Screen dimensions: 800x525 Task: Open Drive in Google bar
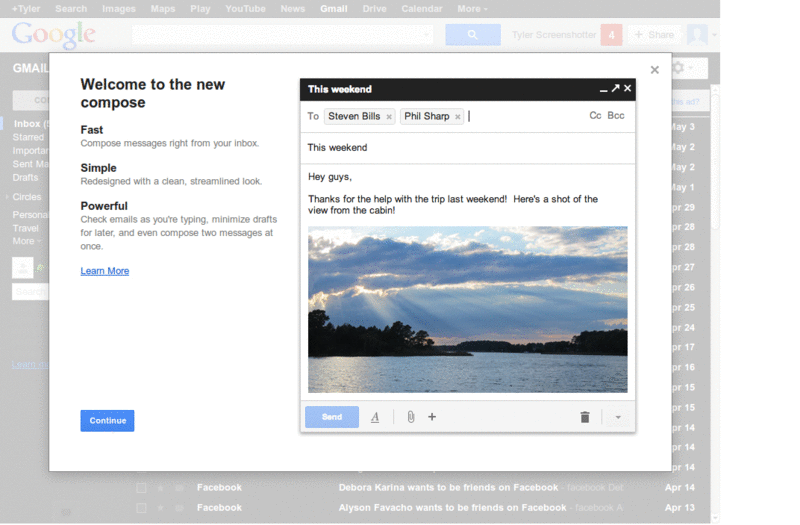[374, 9]
